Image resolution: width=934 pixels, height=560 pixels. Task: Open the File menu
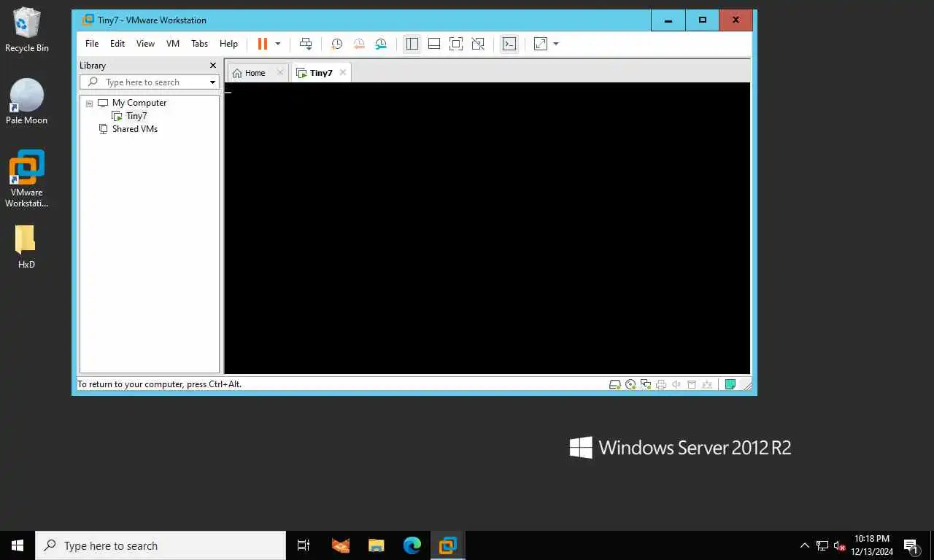92,44
